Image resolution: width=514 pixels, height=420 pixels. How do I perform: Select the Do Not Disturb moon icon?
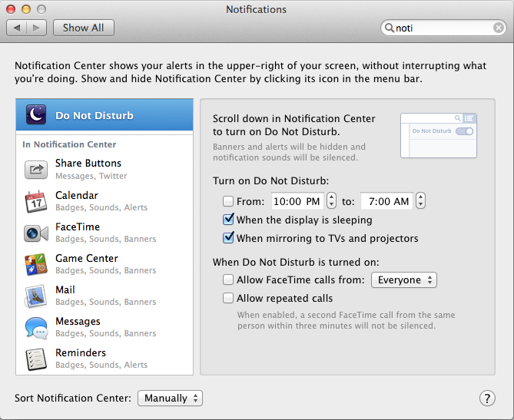(36, 115)
